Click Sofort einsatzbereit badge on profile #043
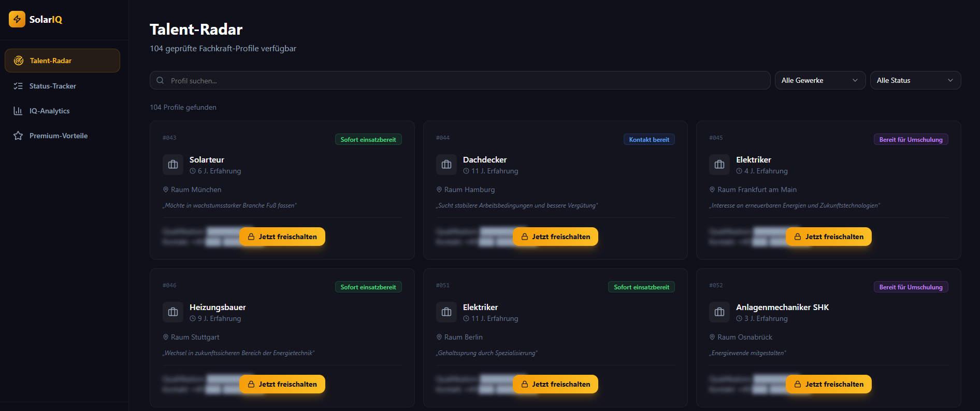The image size is (980, 411). 368,140
